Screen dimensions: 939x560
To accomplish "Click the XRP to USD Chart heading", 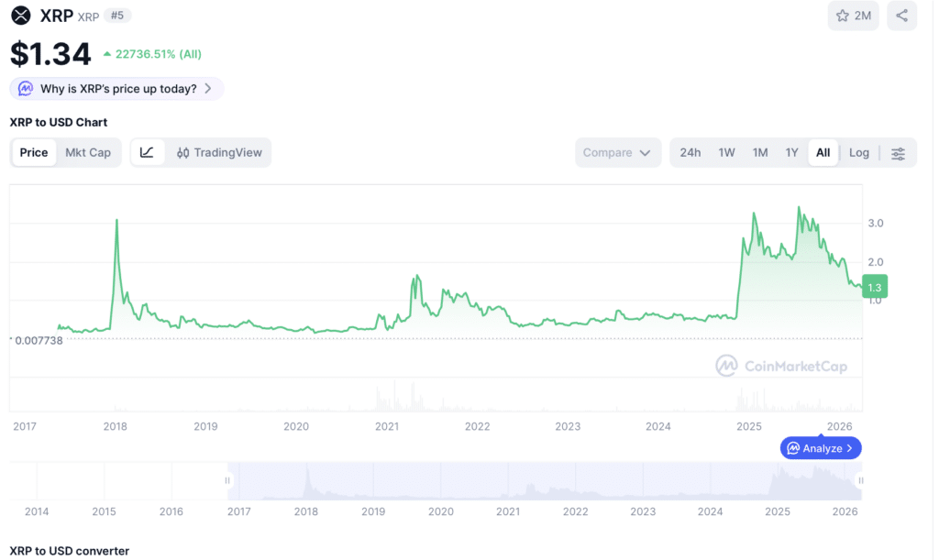I will 58,122.
